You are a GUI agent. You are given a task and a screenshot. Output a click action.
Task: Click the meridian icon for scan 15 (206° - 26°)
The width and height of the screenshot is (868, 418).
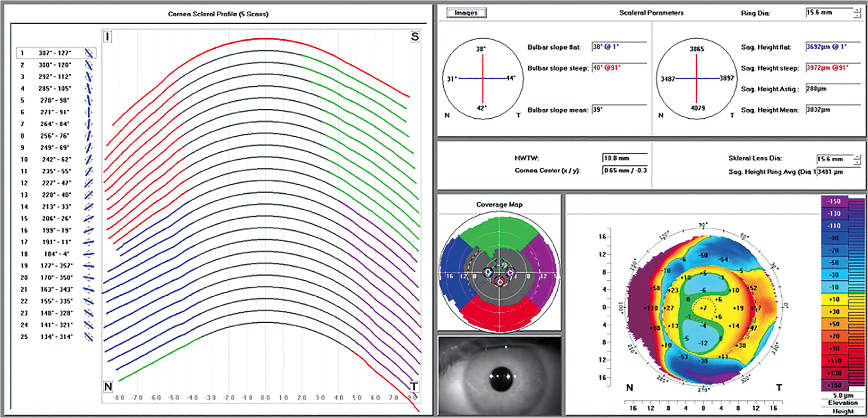(x=89, y=219)
